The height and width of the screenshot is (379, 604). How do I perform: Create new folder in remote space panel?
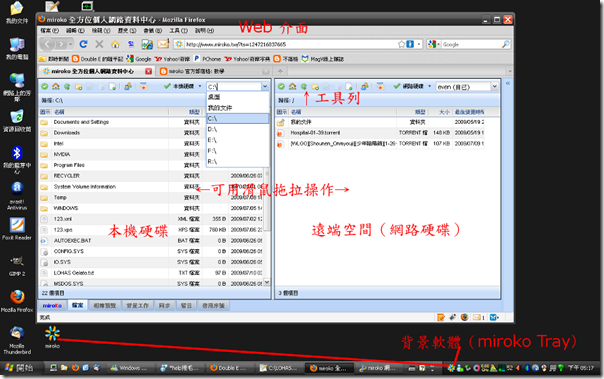(315, 86)
